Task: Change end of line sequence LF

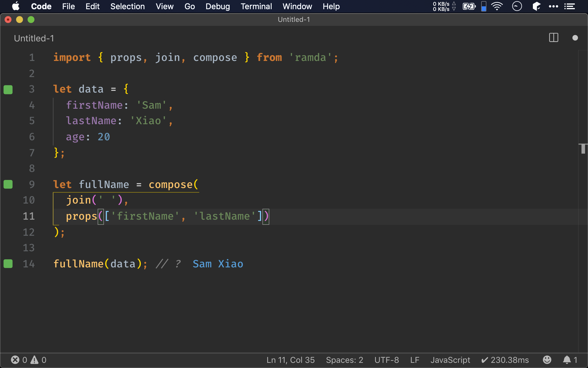Action: click(x=415, y=360)
